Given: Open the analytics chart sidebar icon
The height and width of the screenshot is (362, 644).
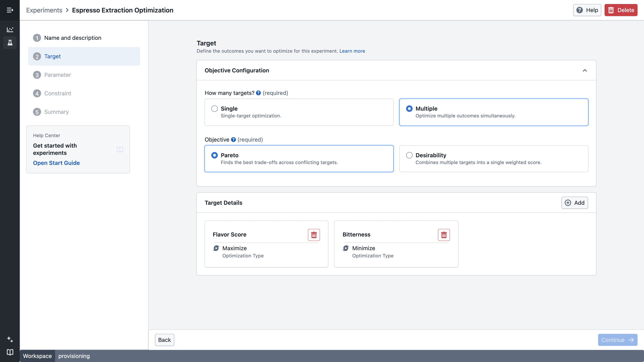Looking at the screenshot, I should click(10, 30).
